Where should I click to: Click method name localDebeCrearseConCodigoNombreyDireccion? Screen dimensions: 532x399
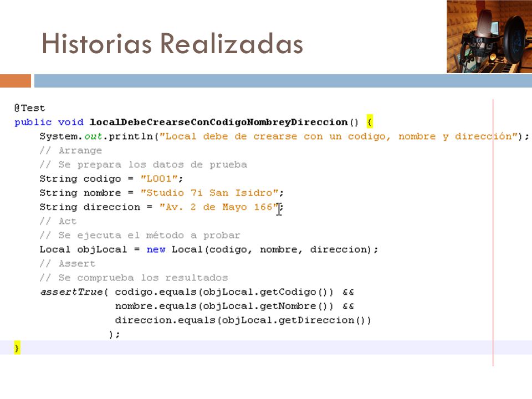pyautogui.click(x=218, y=122)
